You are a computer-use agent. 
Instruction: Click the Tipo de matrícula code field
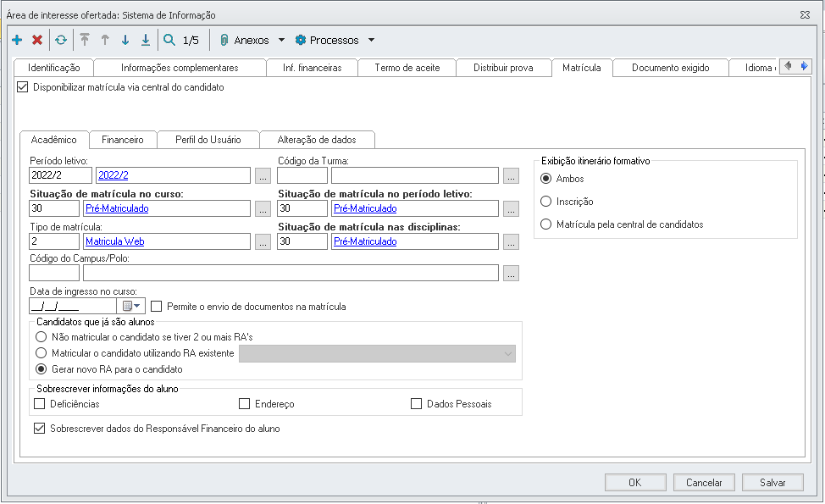click(x=54, y=241)
